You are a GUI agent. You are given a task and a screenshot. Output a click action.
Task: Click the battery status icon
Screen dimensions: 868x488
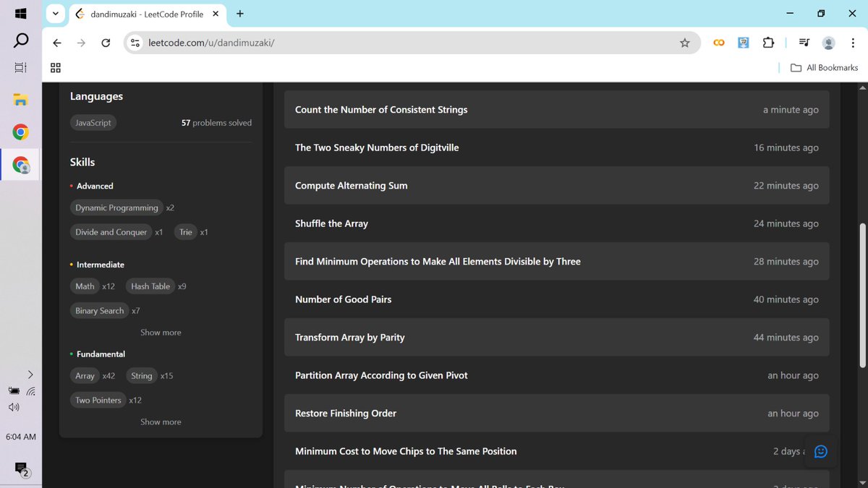click(x=14, y=391)
